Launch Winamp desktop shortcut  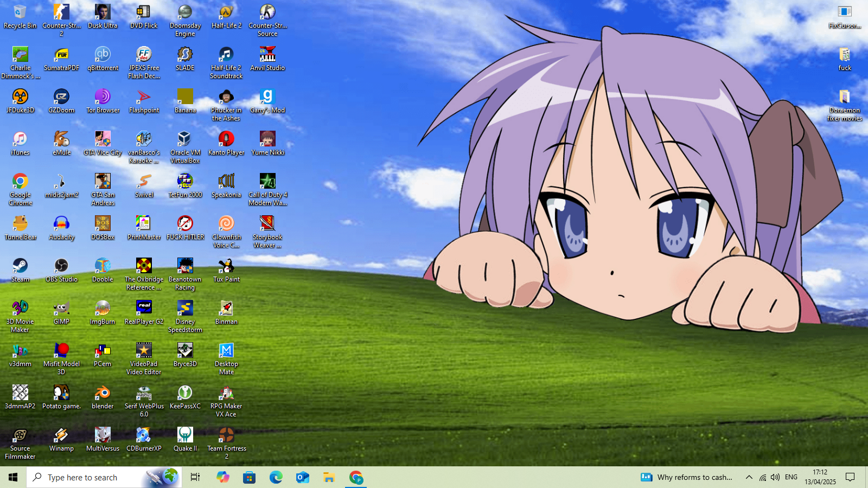[61, 439]
